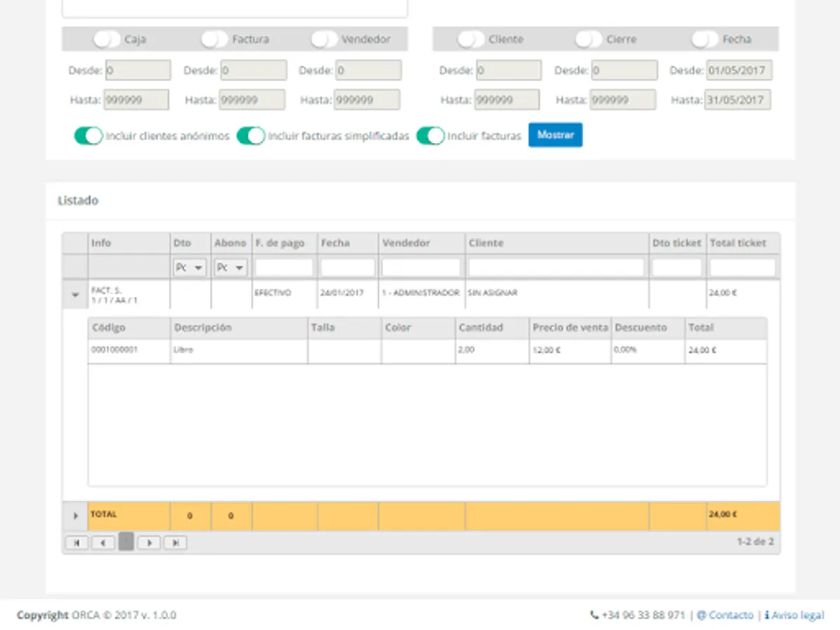Click Caja Hasta input field
Screen dimensions: 840x630
tap(136, 99)
